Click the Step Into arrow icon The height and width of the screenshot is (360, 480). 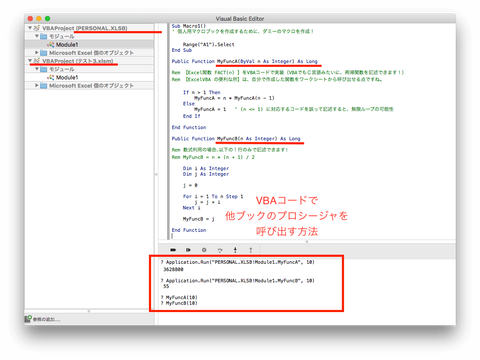[x=235, y=250]
